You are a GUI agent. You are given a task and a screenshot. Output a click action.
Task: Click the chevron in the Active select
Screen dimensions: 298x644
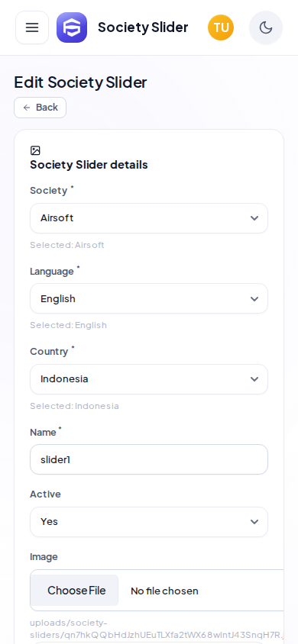click(254, 522)
